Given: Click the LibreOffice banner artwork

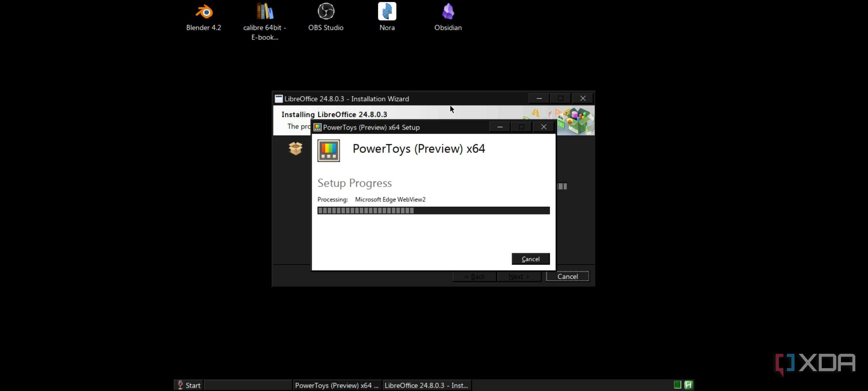Looking at the screenshot, I should [575, 121].
